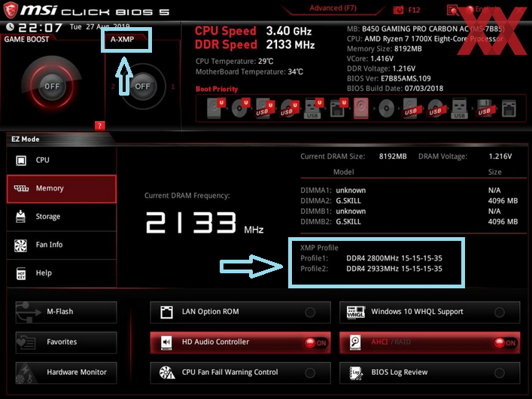
Task: Select the legacy network boot icon
Action: click(509, 108)
